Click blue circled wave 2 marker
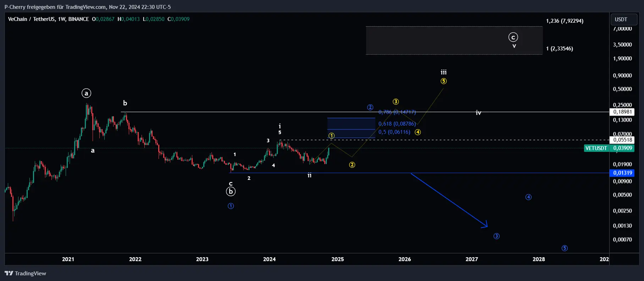This screenshot has height=281, width=644. [x=370, y=107]
